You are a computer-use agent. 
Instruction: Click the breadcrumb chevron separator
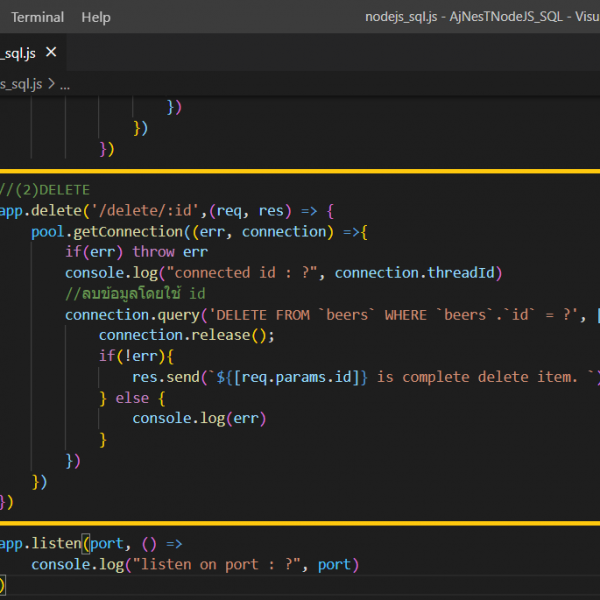[51, 84]
